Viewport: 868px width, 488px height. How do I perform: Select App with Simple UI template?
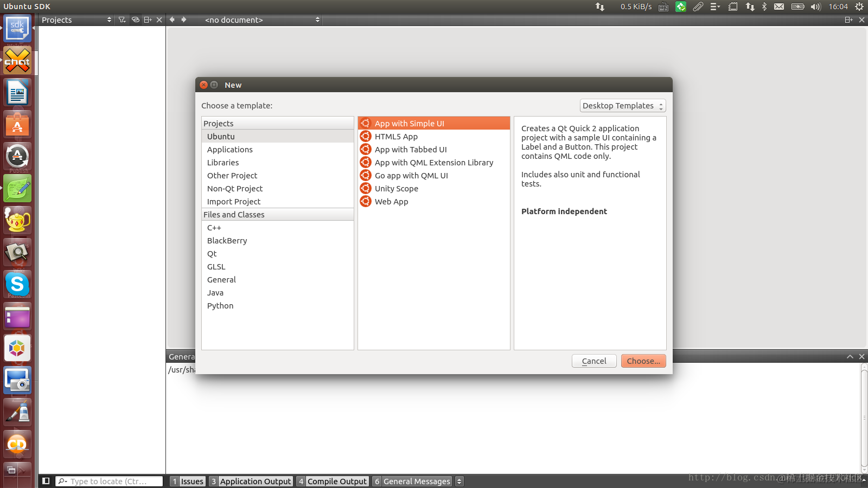(434, 124)
